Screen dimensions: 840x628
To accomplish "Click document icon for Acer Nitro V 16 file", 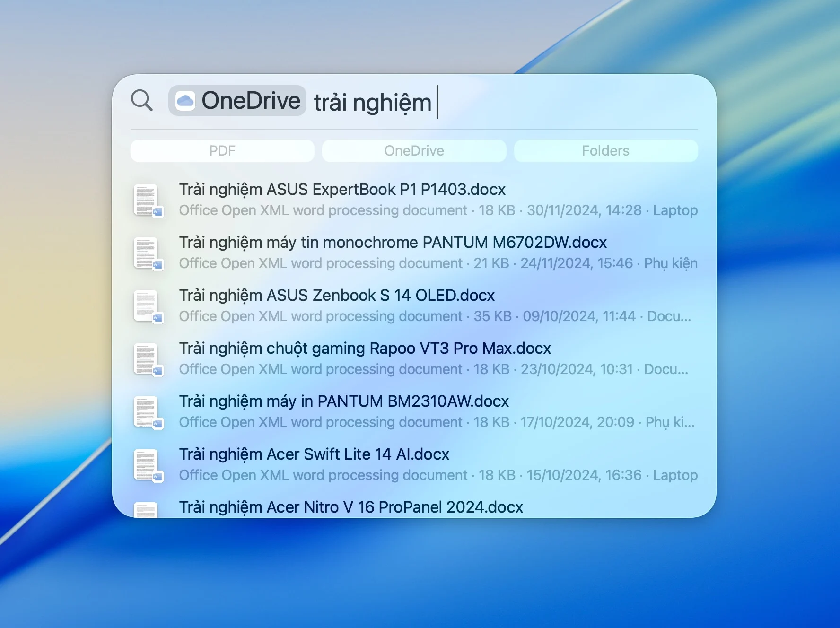I will point(146,510).
